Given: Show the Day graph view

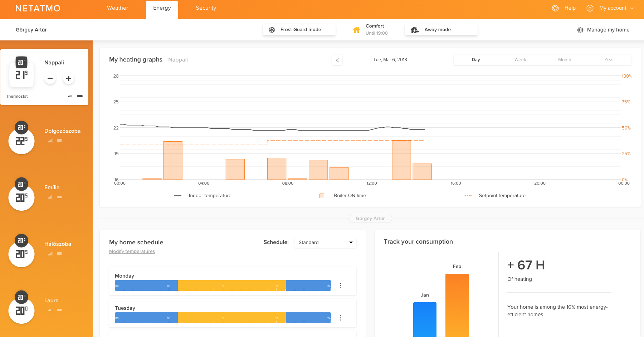Looking at the screenshot, I should click(476, 60).
